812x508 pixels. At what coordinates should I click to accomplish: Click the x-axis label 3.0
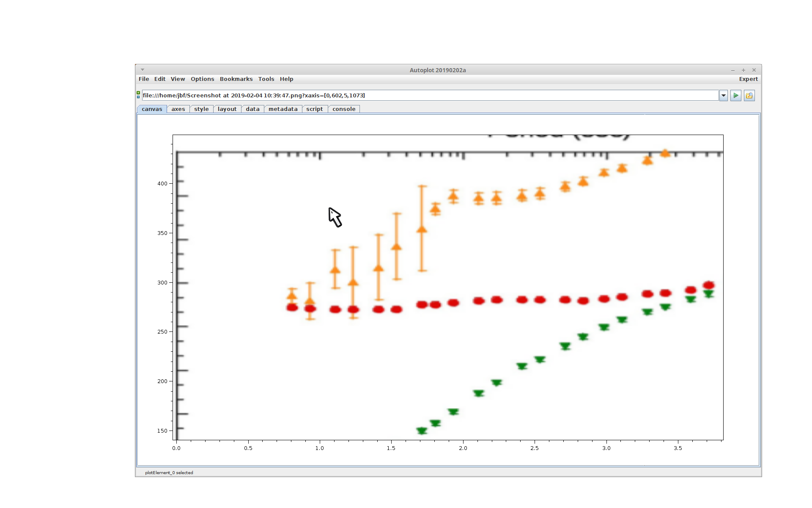[x=606, y=448]
